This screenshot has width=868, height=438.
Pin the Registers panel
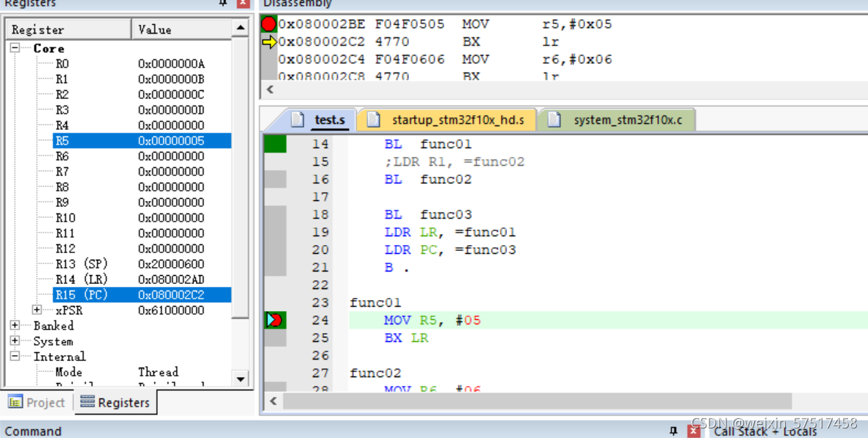(223, 3)
